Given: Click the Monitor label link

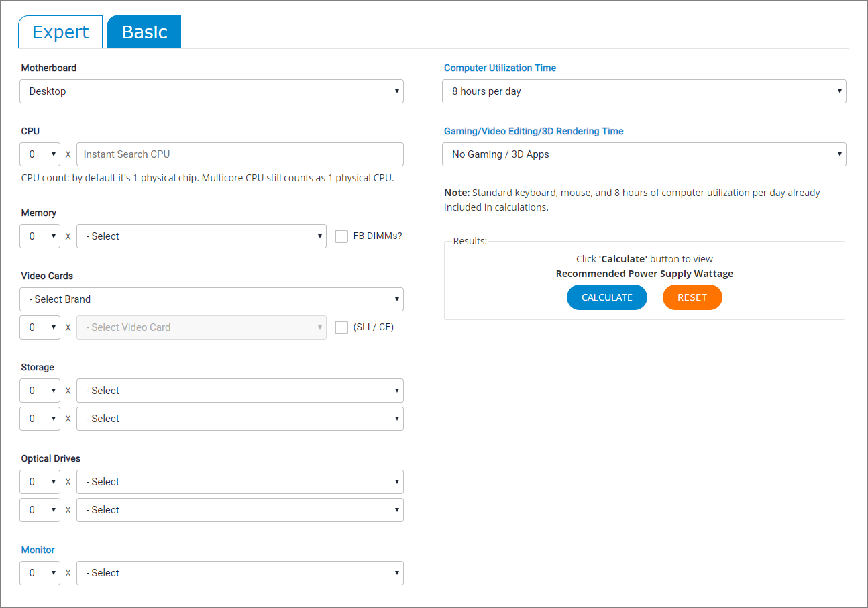Looking at the screenshot, I should click(x=38, y=550).
